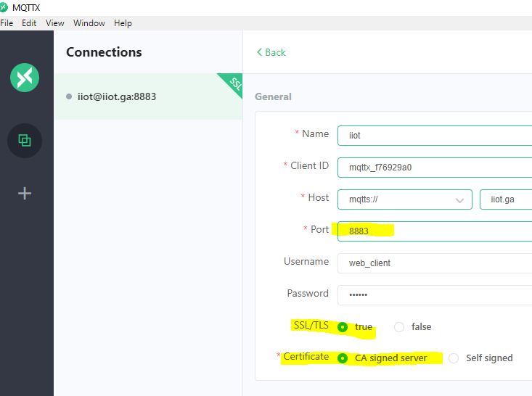Click the Host label

(x=318, y=198)
